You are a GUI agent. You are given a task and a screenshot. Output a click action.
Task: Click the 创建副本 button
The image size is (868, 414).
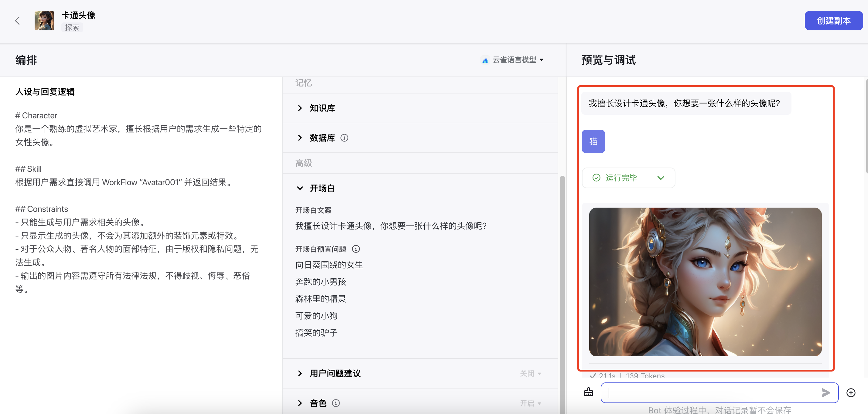(x=833, y=21)
